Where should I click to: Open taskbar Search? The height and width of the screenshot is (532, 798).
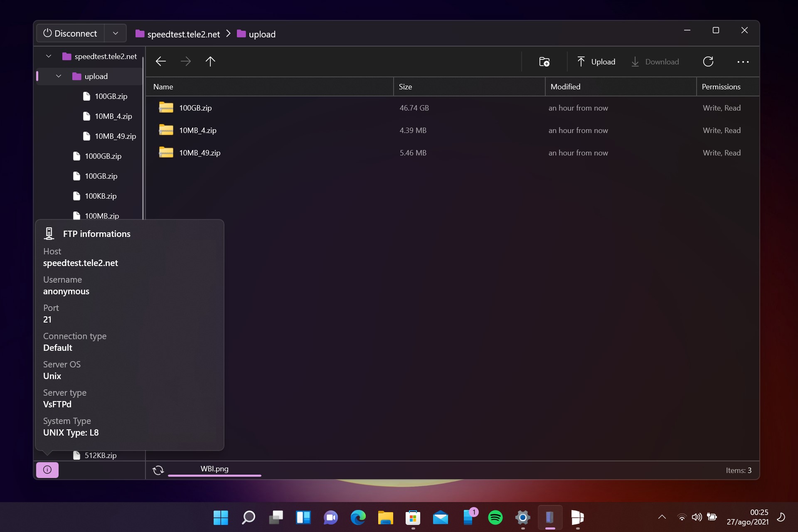[x=248, y=517]
